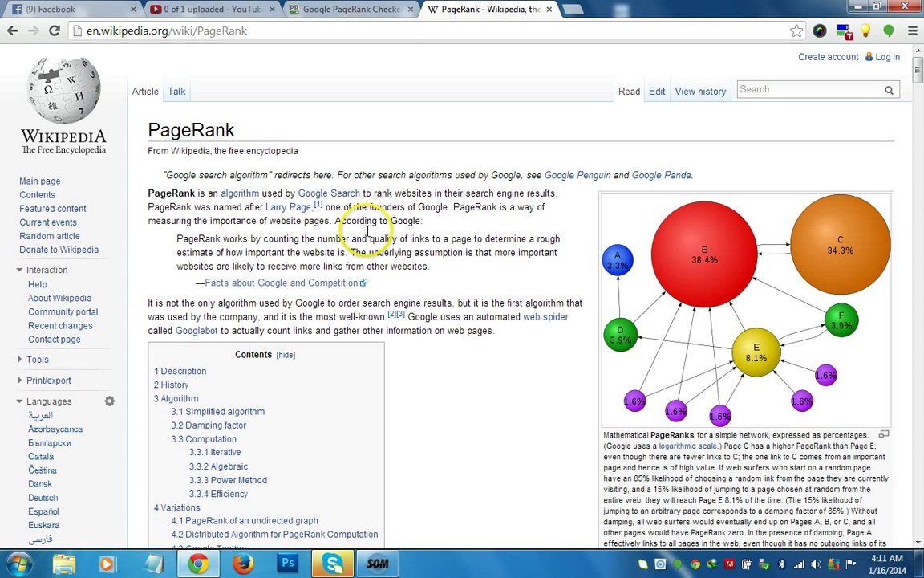Open the PageRank bars extension with badge 7

844,31
